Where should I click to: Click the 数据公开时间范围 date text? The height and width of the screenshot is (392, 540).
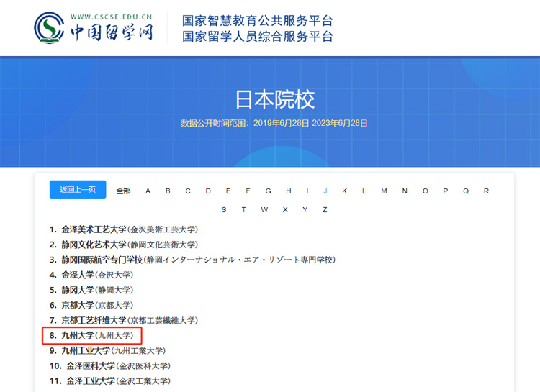(274, 123)
